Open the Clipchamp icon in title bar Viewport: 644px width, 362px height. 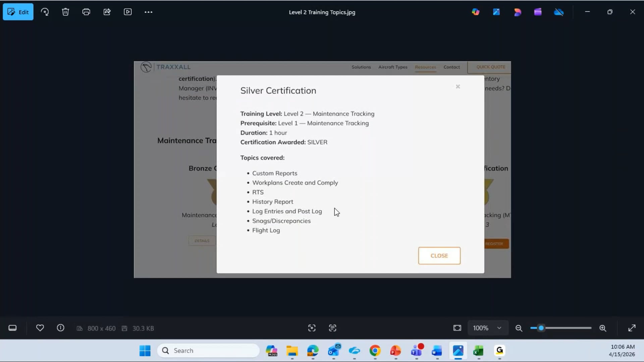point(538,12)
